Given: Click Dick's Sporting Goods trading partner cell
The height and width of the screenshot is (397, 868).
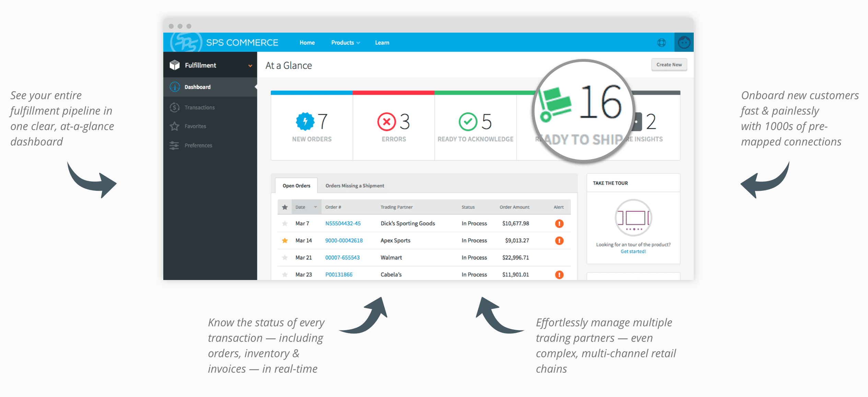Looking at the screenshot, I should pos(408,223).
